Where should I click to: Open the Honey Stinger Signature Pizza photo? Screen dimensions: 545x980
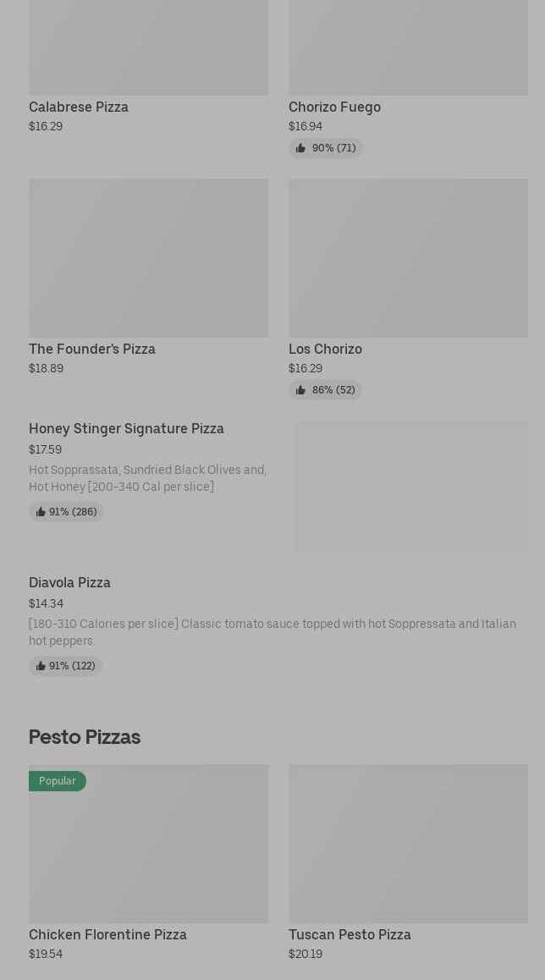tap(411, 487)
